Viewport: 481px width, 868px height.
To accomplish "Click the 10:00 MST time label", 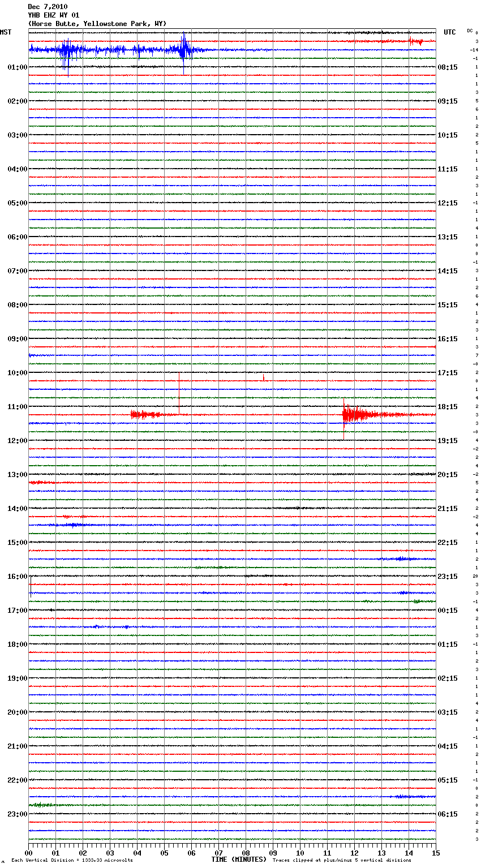I will [x=18, y=373].
